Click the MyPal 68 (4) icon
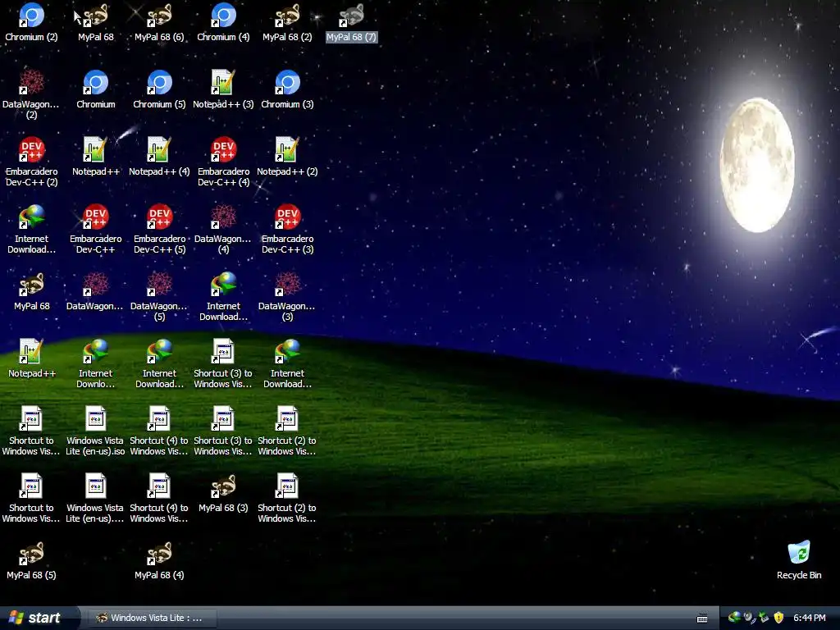Screen dimensions: 840x630 [x=159, y=560]
